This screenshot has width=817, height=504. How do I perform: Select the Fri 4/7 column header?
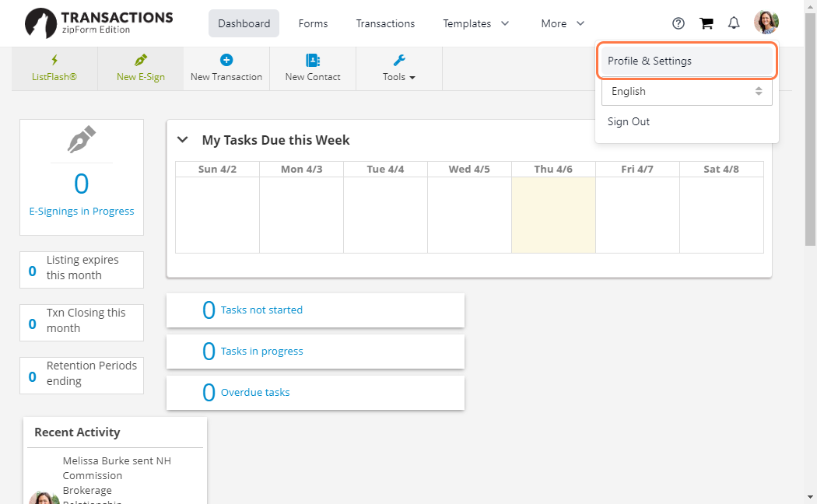637,170
